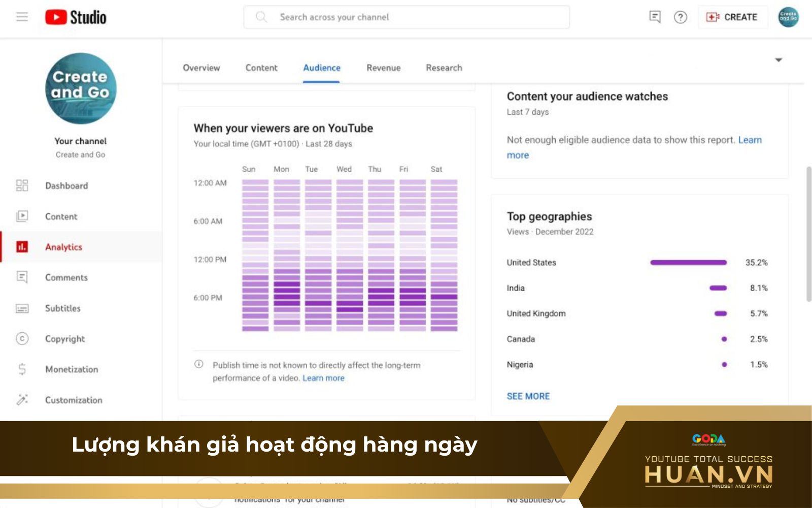Click the Create and Go channel picture
Viewport: 812px width, 508px height.
(x=81, y=88)
